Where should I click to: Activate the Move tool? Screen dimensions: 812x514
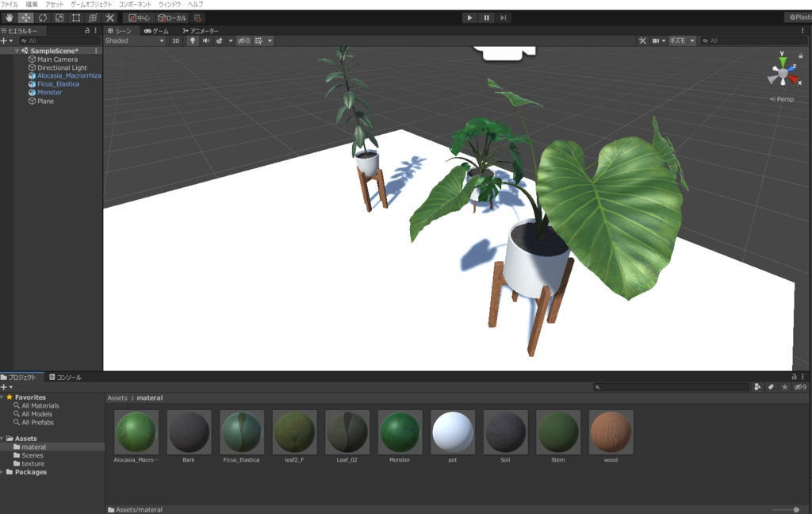pos(26,17)
